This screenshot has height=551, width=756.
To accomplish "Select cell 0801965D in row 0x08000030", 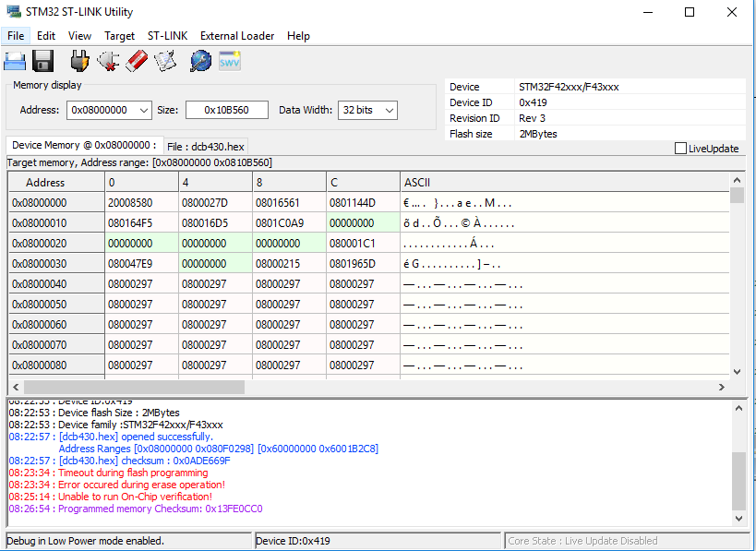I will tap(363, 264).
